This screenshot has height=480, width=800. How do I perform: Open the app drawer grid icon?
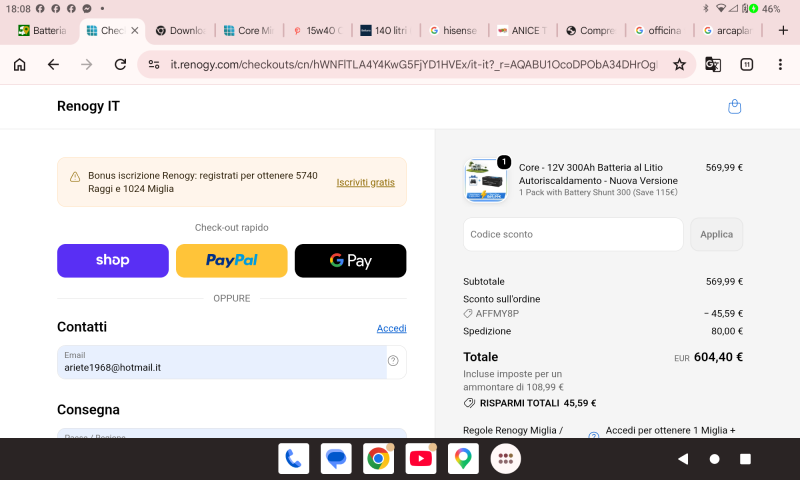click(x=505, y=459)
